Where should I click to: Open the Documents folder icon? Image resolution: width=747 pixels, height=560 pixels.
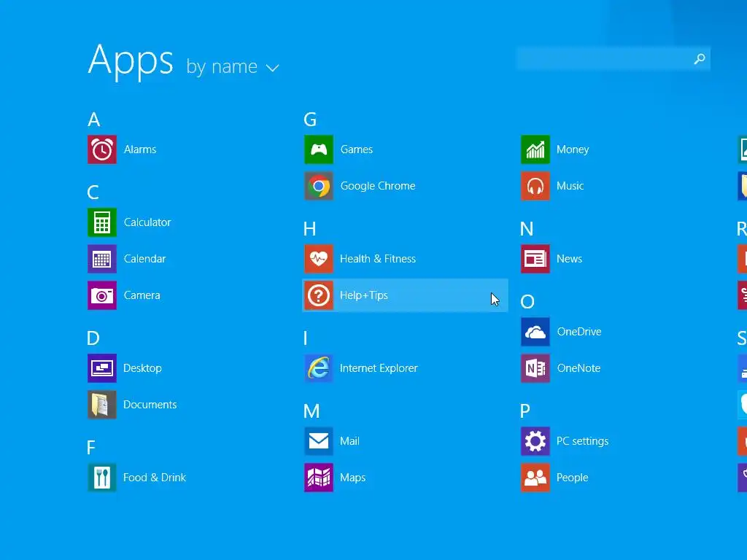coord(102,405)
